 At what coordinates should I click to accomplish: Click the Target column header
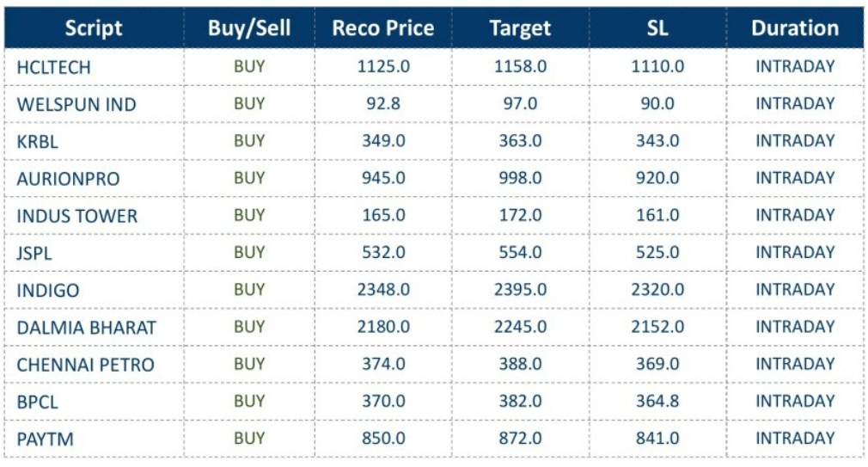click(x=520, y=28)
